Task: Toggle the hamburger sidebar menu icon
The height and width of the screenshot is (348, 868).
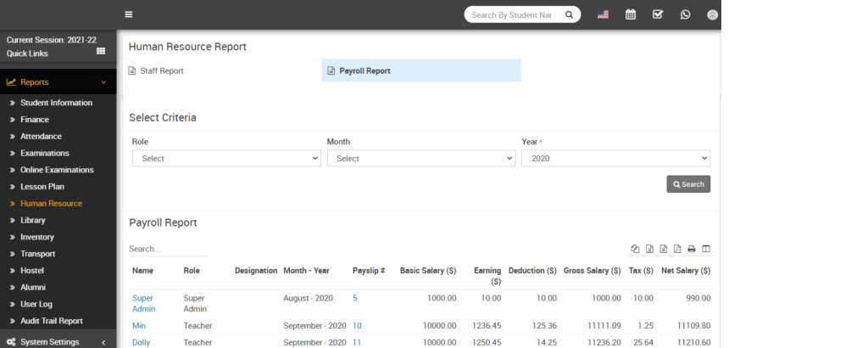Action: (x=129, y=14)
